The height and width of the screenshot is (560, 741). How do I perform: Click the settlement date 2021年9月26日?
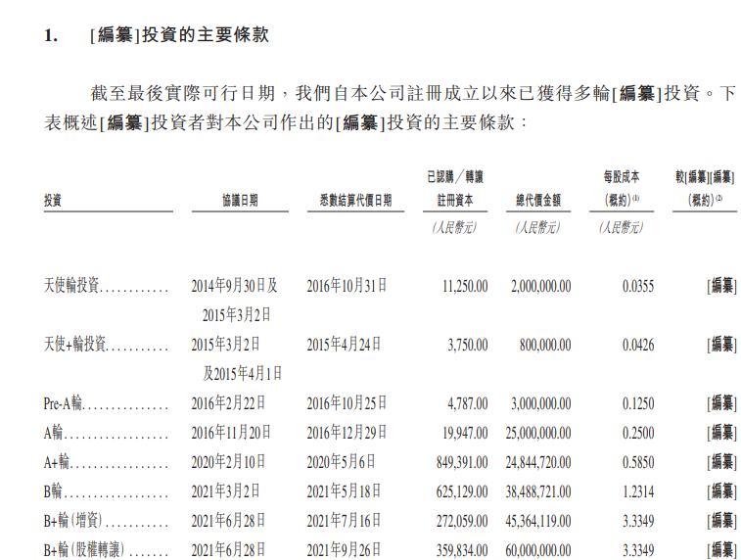346,549
